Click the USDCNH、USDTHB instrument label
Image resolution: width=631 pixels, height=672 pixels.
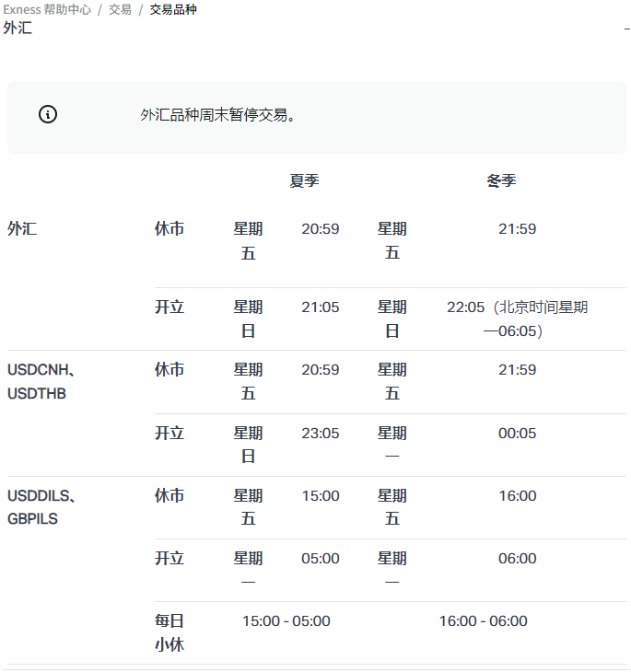point(41,381)
